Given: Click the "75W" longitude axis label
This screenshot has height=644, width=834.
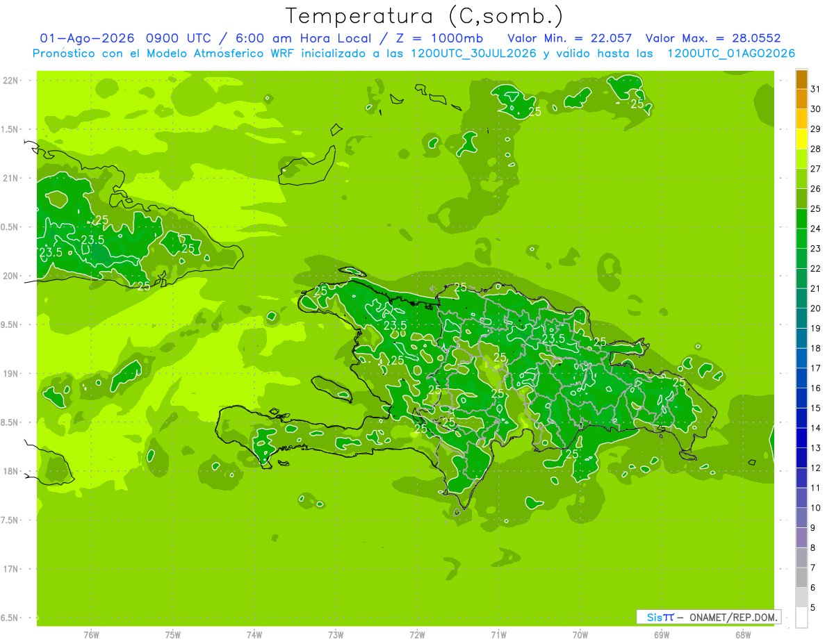Looking at the screenshot, I should point(172,634).
